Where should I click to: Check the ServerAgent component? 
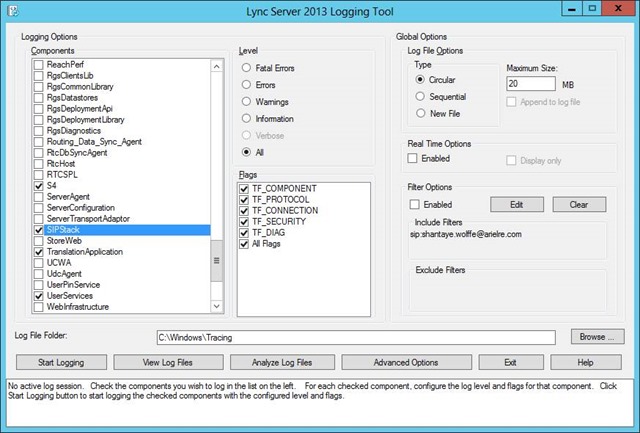pyautogui.click(x=39, y=197)
